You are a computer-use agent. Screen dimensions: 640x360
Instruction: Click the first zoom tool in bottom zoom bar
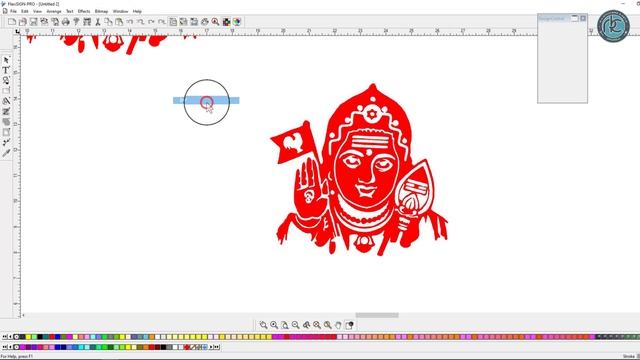click(263, 325)
